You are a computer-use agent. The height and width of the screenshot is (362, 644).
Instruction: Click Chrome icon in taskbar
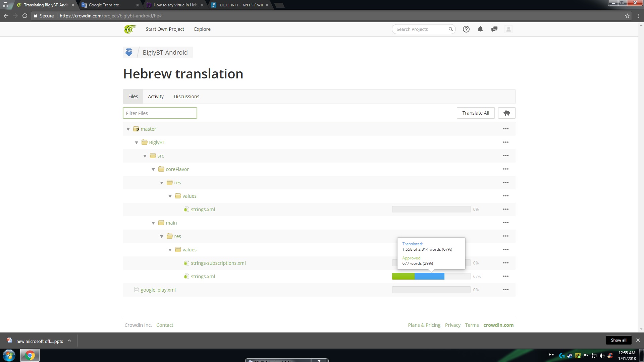tap(30, 355)
